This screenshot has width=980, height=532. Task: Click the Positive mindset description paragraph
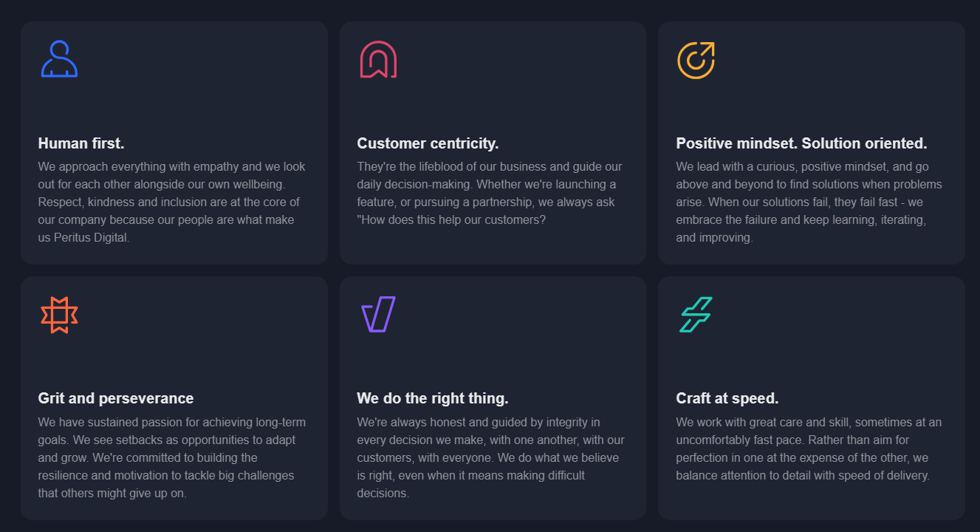(809, 202)
